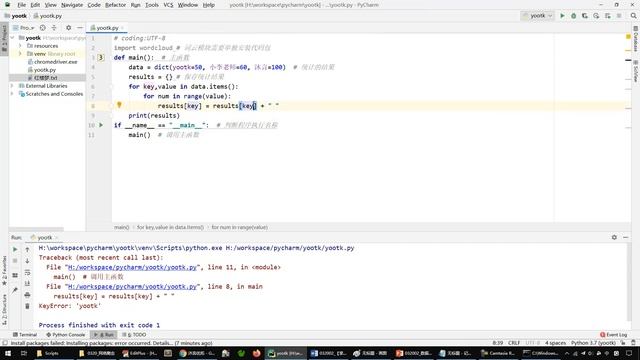Open Event Log from status bar
This screenshot has width=640, height=360.
pos(613,334)
